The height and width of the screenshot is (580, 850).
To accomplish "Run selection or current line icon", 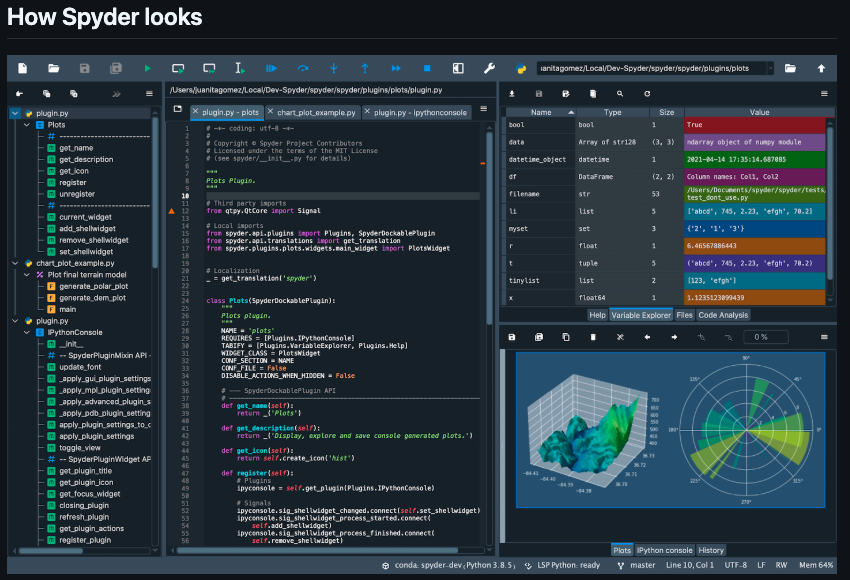I will click(x=240, y=68).
